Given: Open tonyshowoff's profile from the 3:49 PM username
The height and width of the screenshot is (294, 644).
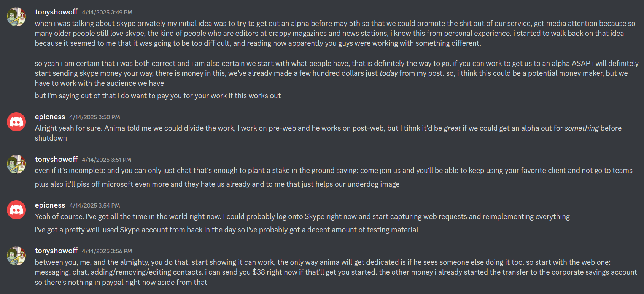Looking at the screenshot, I should (56, 12).
